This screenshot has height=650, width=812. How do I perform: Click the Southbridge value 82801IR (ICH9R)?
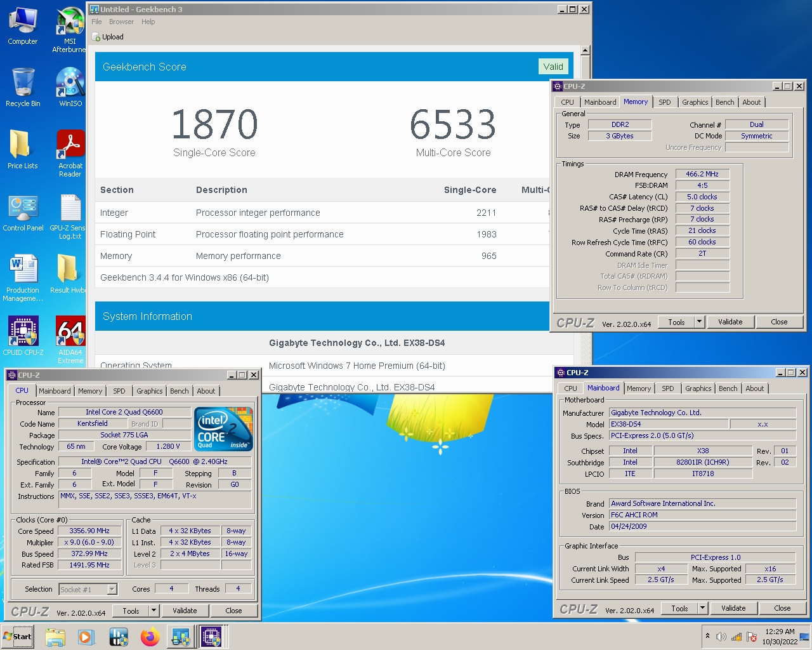[702, 462]
